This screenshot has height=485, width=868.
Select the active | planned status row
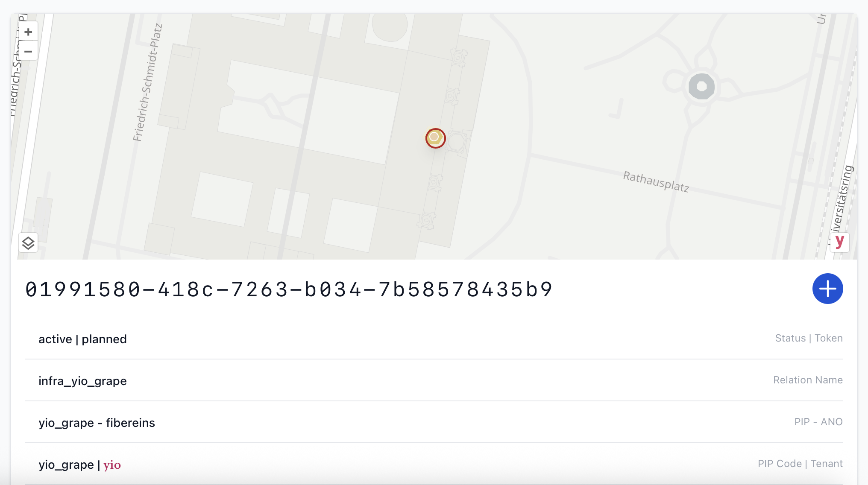(x=82, y=339)
